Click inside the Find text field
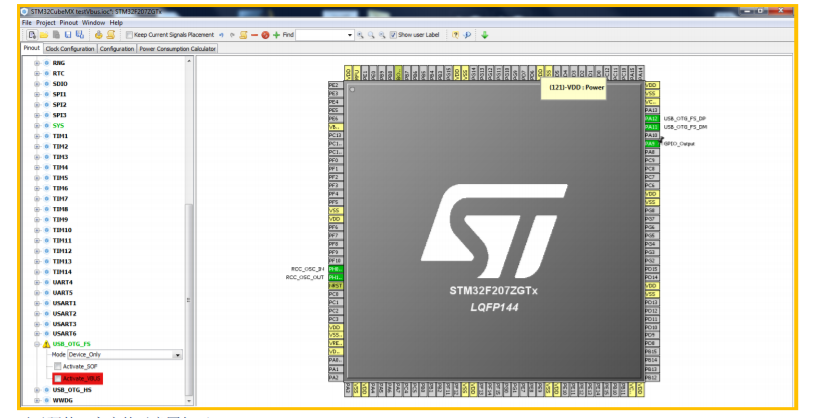The image size is (821, 418). click(x=321, y=35)
